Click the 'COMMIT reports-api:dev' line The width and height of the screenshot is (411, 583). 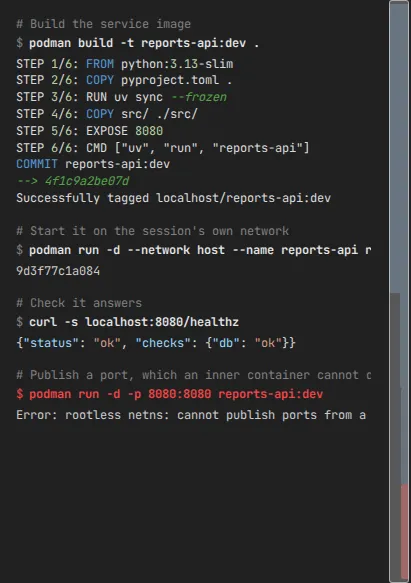pyautogui.click(x=93, y=164)
